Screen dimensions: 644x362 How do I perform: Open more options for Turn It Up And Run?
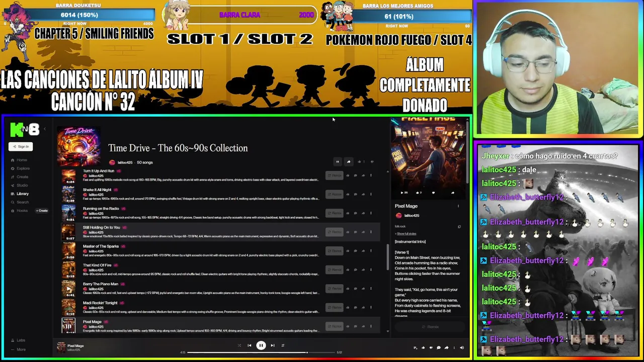click(371, 175)
